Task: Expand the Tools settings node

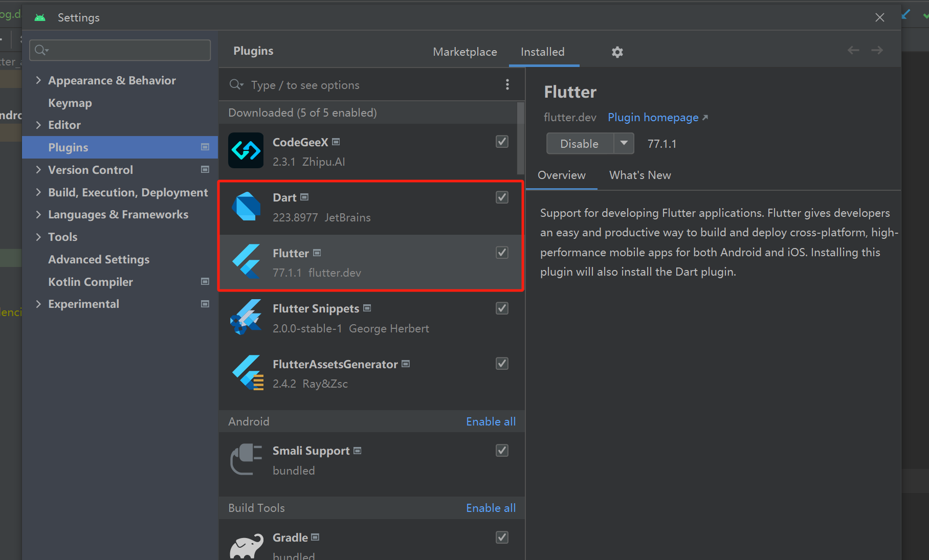Action: point(38,237)
